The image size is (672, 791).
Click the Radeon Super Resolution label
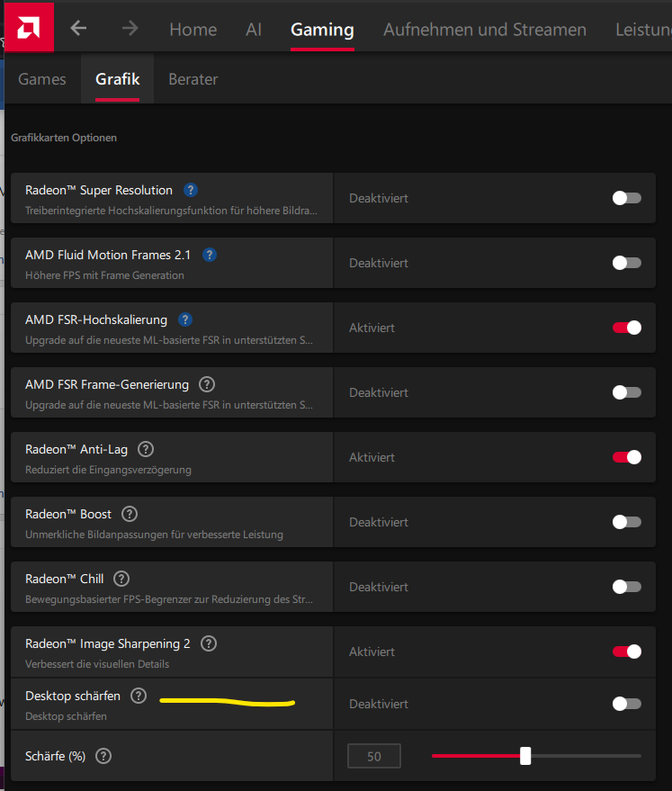click(99, 190)
